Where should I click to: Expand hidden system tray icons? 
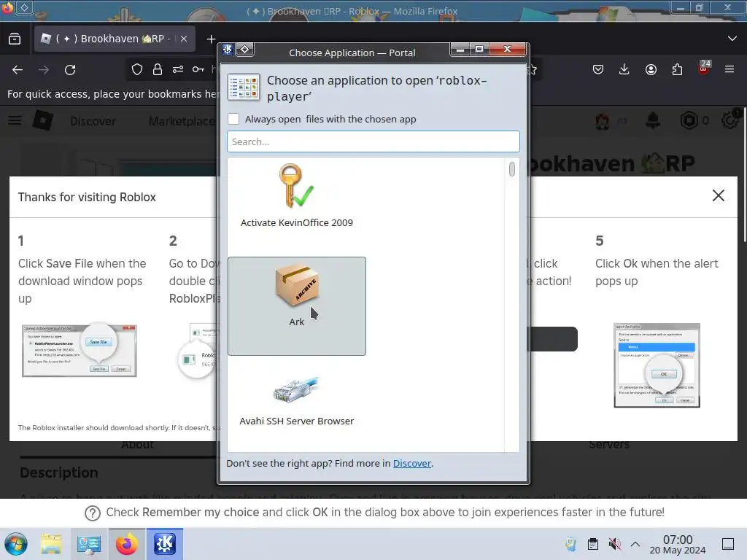[635, 544]
